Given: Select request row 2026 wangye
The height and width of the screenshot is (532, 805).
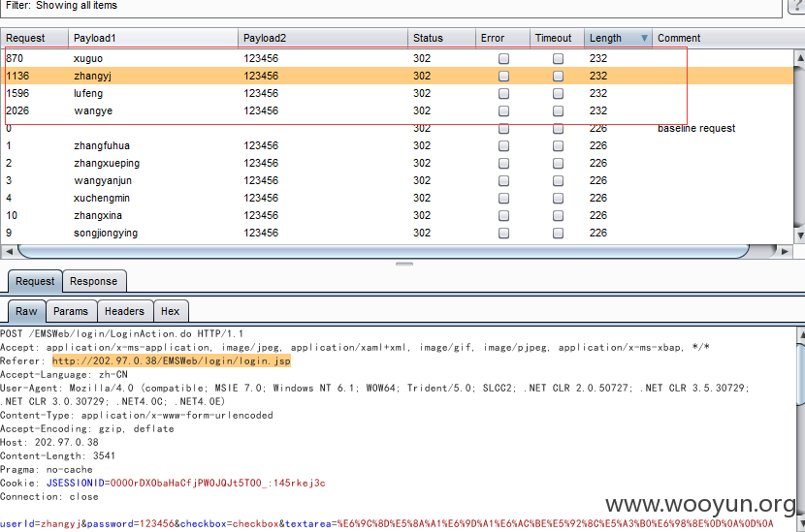Looking at the screenshot, I should 397,110.
